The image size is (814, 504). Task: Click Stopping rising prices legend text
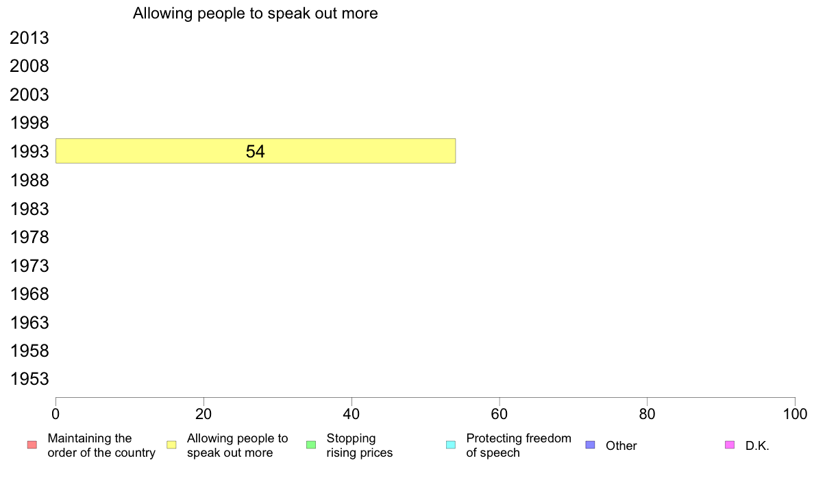(x=359, y=445)
